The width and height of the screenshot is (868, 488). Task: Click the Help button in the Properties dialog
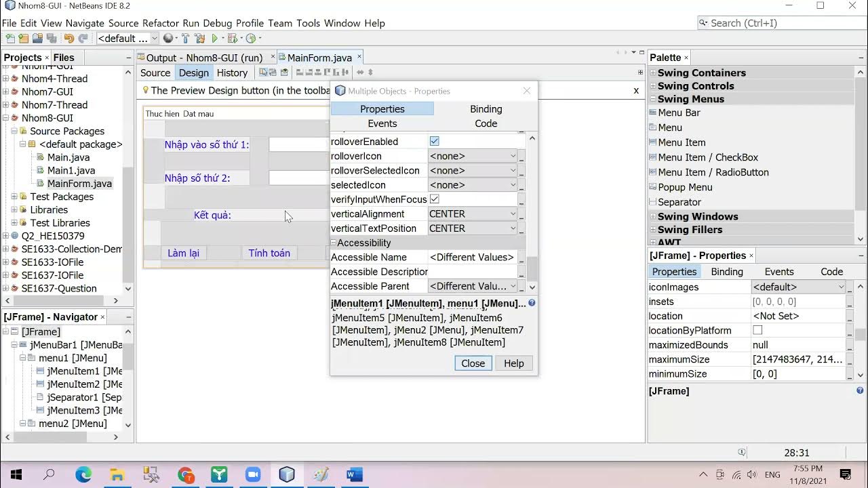click(513, 363)
